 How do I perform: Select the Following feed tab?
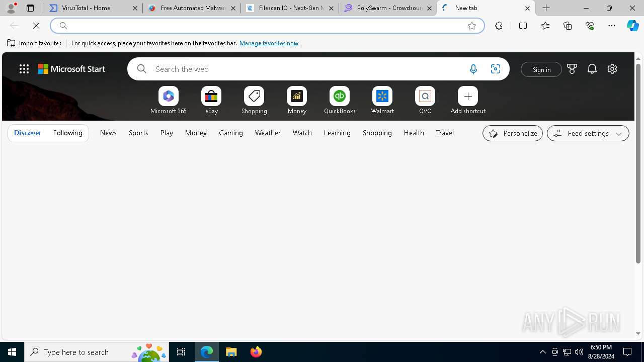(67, 133)
